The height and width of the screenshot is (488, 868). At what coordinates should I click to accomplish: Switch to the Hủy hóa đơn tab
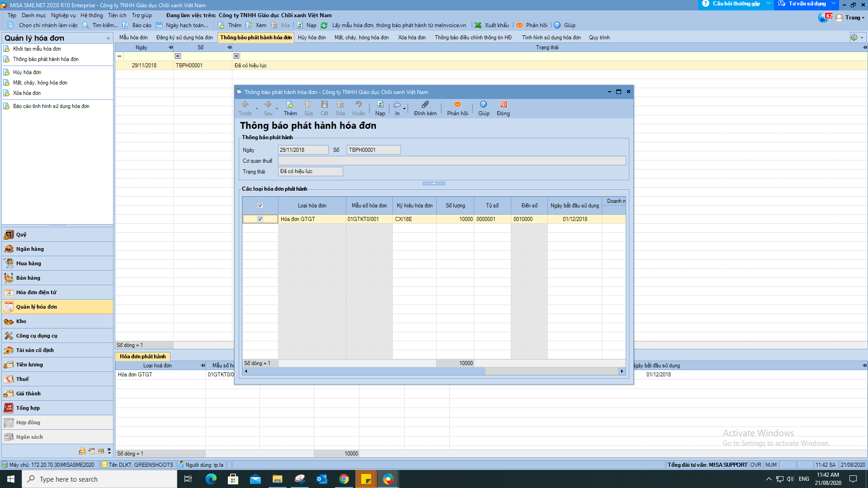pyautogui.click(x=311, y=38)
